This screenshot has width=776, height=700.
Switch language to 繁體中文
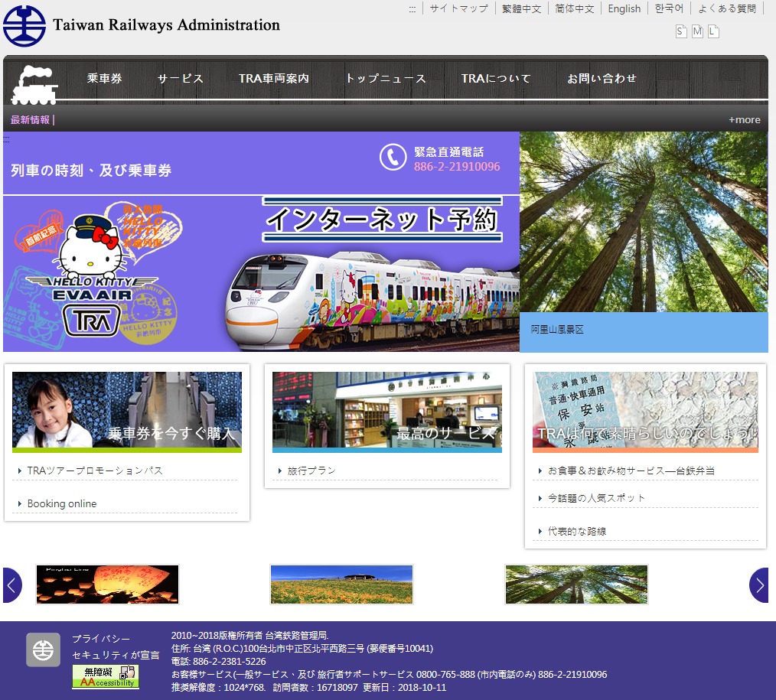coord(522,9)
